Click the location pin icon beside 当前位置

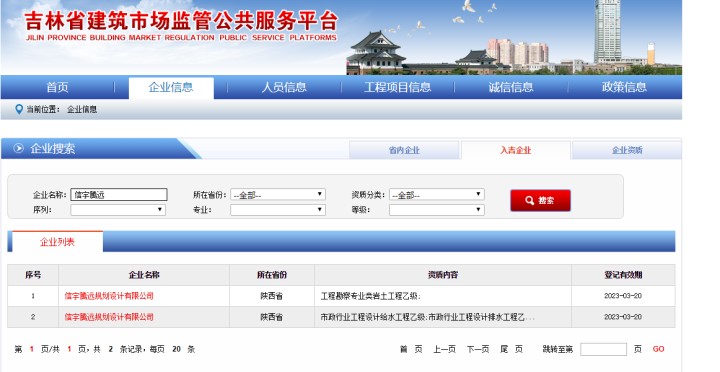[x=19, y=109]
